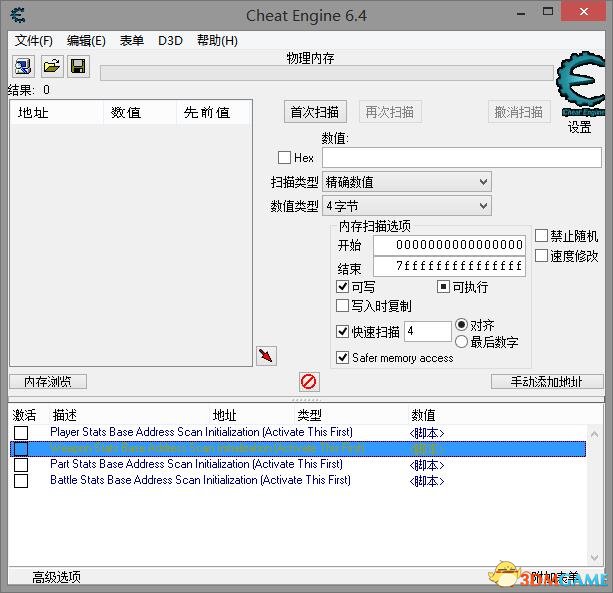Viewport: 613px width, 593px height.
Task: Open the 文件(F) menu
Action: [x=34, y=41]
